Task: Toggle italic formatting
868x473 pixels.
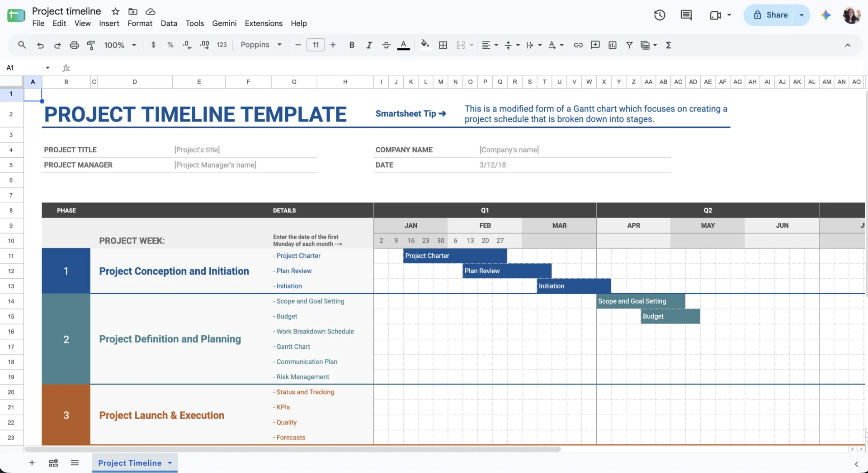Action: pos(369,45)
